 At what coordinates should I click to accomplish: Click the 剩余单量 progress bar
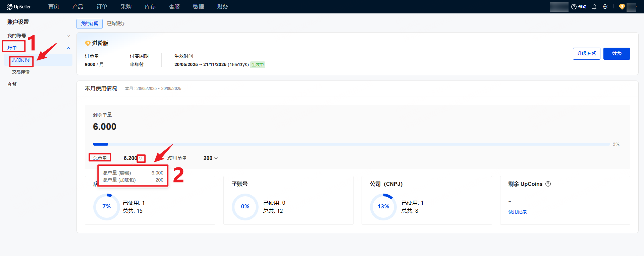coord(351,144)
